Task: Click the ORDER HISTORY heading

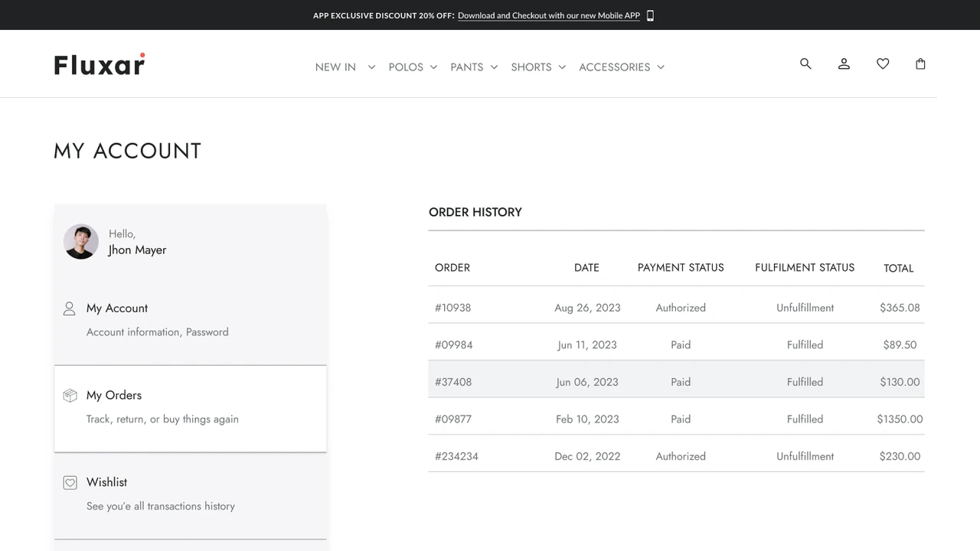Action: coord(475,212)
